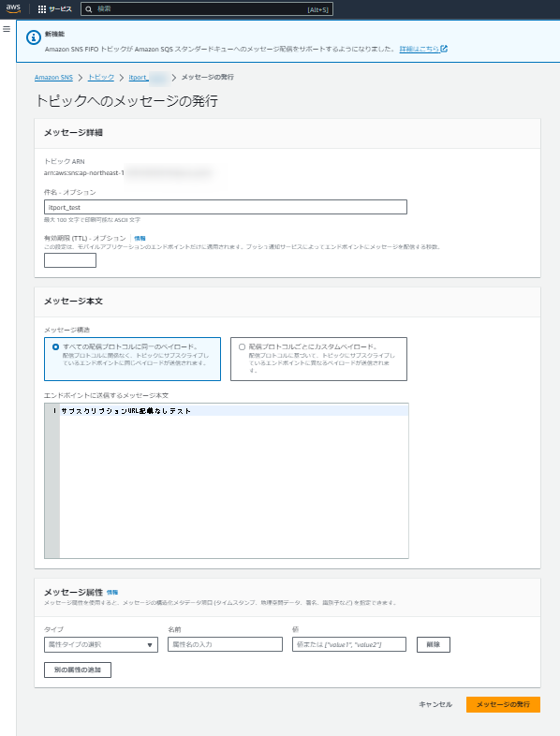This screenshot has width=560, height=736.
Task: Open the services grid menu icon
Action: coord(42,9)
